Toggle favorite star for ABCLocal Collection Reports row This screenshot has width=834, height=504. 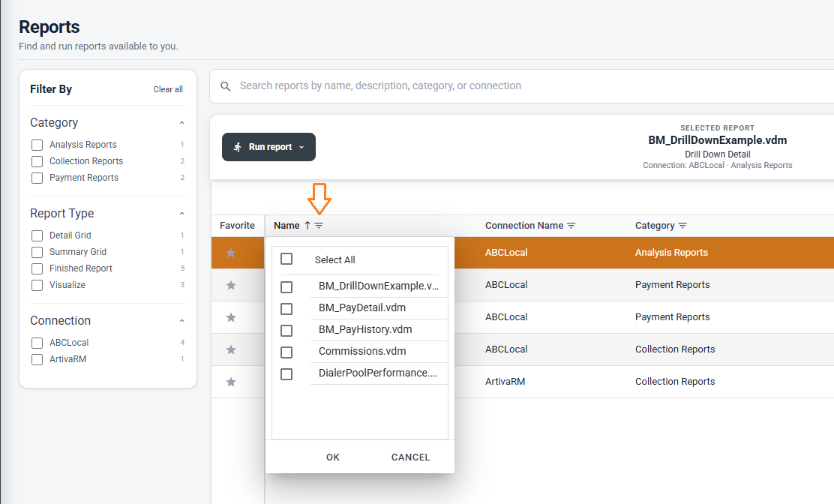tap(231, 349)
